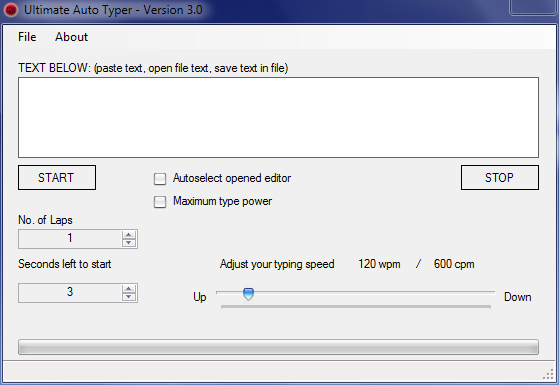Click the No. of Laps label

(45, 220)
